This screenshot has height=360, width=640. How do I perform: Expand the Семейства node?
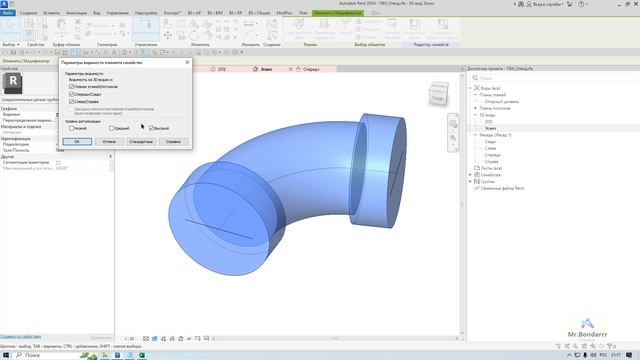470,175
